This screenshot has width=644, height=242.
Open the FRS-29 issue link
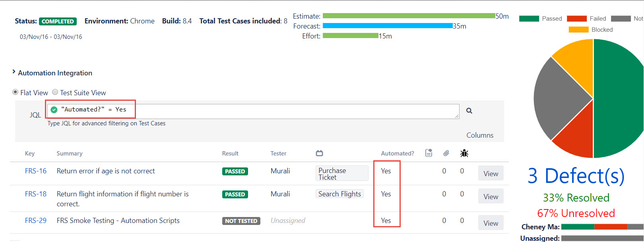pyautogui.click(x=36, y=221)
